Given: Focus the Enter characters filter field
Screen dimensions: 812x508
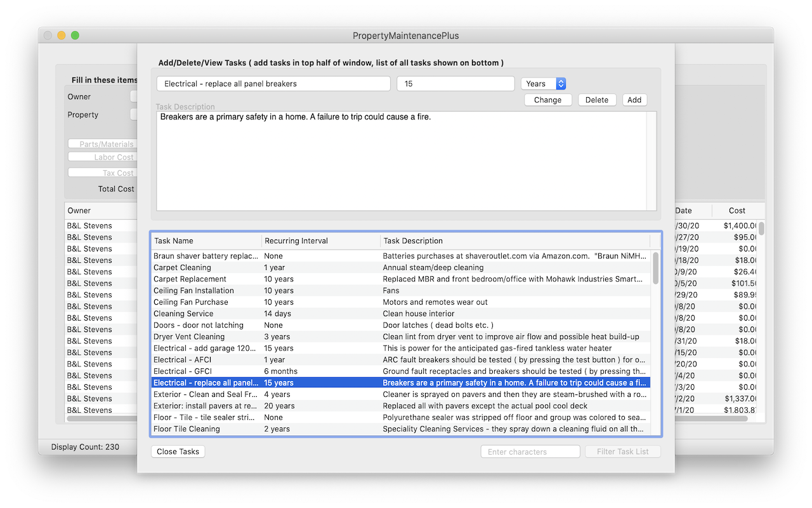Looking at the screenshot, I should click(530, 451).
